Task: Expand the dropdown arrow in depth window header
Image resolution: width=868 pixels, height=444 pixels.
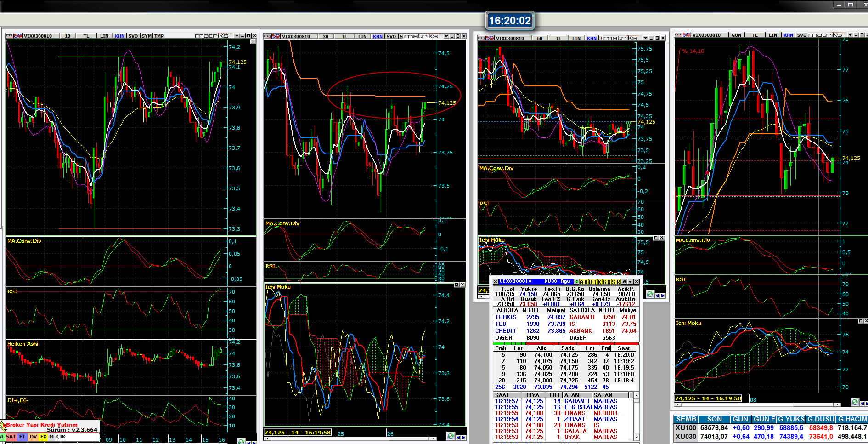Action: click(x=630, y=282)
